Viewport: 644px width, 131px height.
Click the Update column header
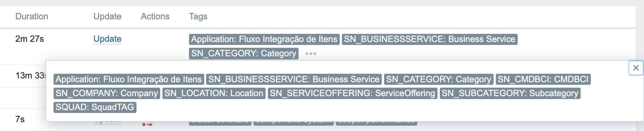click(x=107, y=16)
